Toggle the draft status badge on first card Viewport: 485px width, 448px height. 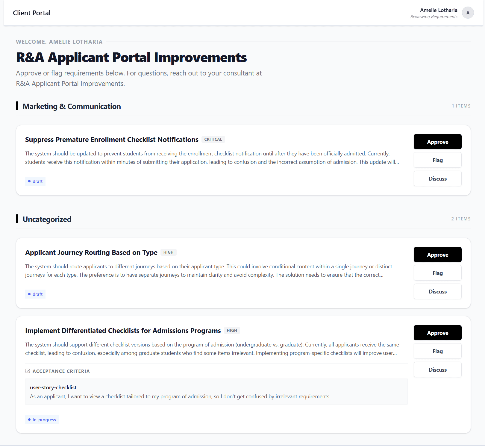35,181
